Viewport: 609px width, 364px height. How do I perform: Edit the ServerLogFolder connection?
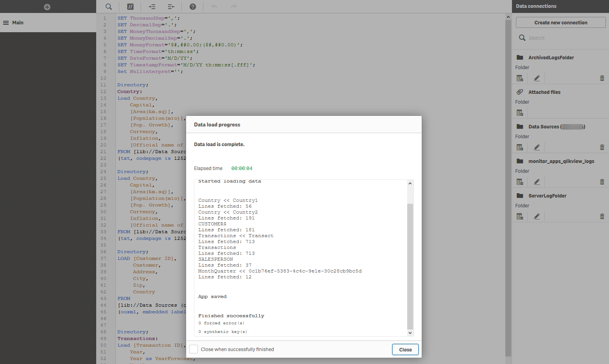pyautogui.click(x=537, y=216)
